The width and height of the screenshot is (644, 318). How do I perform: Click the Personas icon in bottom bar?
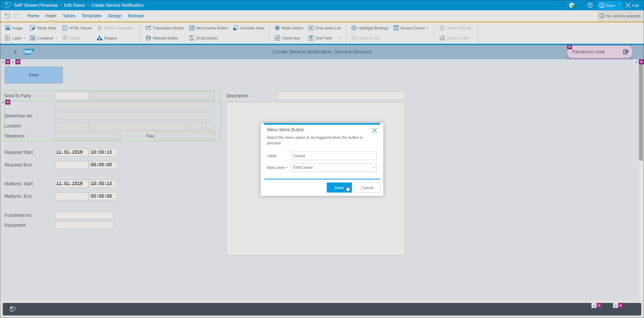pyautogui.click(x=13, y=309)
